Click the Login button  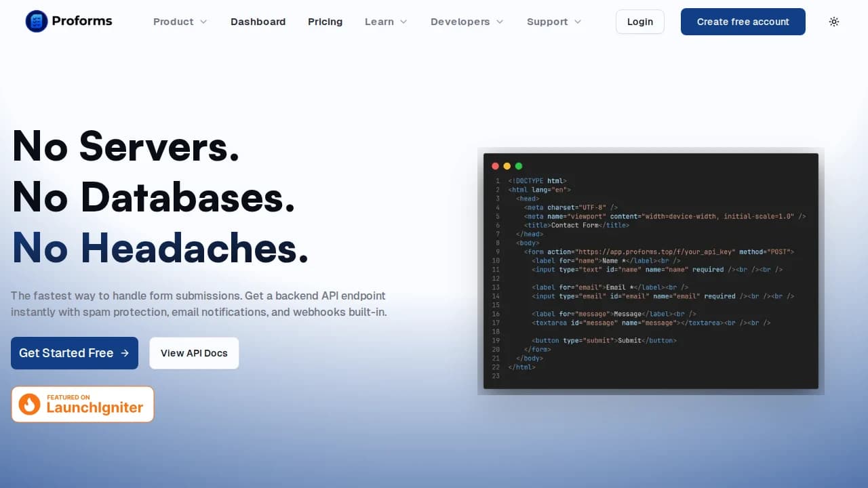pos(639,22)
